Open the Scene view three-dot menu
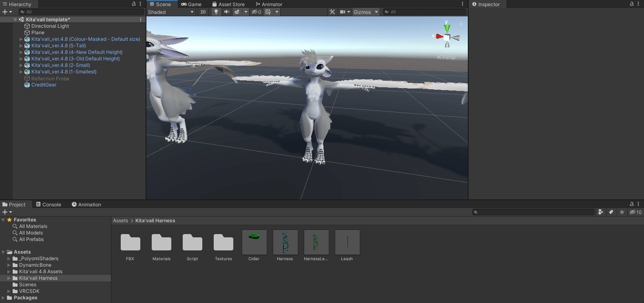This screenshot has height=303, width=644. click(463, 4)
